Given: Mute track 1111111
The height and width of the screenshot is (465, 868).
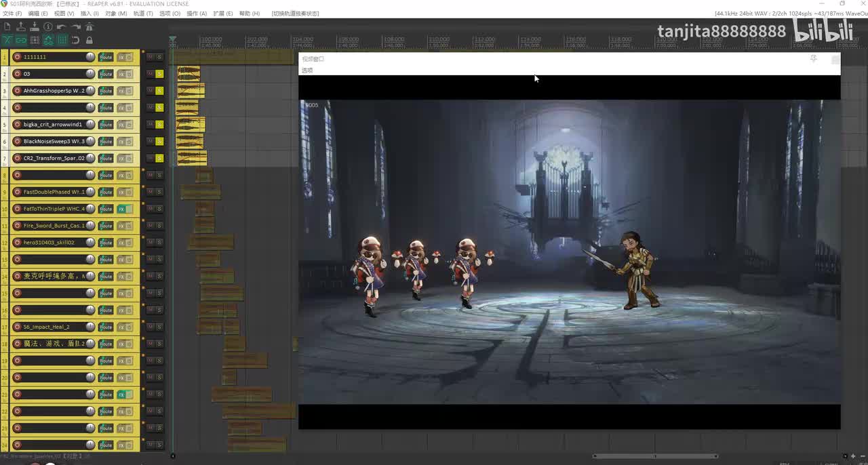Looking at the screenshot, I should [x=150, y=57].
